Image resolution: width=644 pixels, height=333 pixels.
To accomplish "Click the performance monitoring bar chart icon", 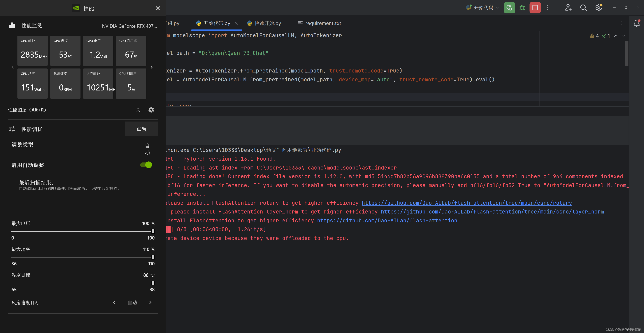I will tap(12, 25).
